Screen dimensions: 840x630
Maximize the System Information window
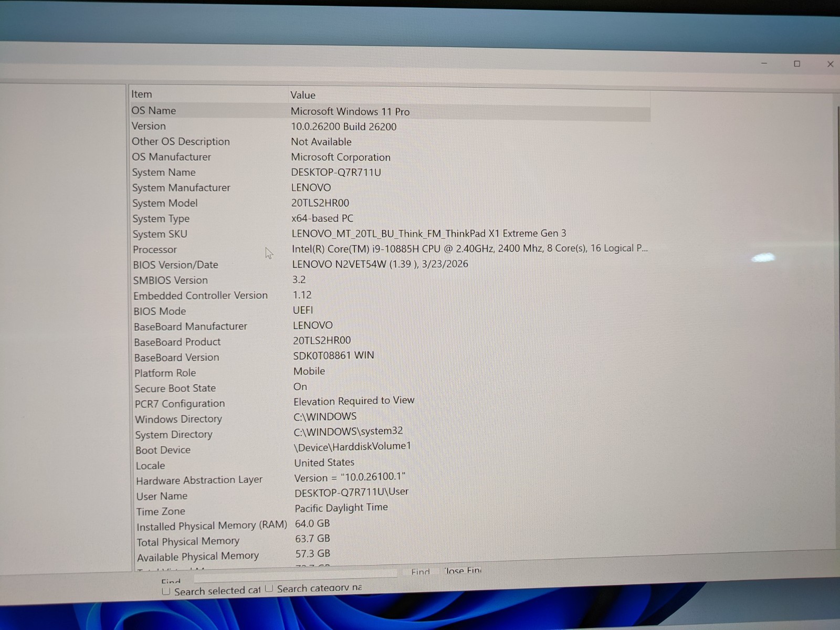pos(797,64)
